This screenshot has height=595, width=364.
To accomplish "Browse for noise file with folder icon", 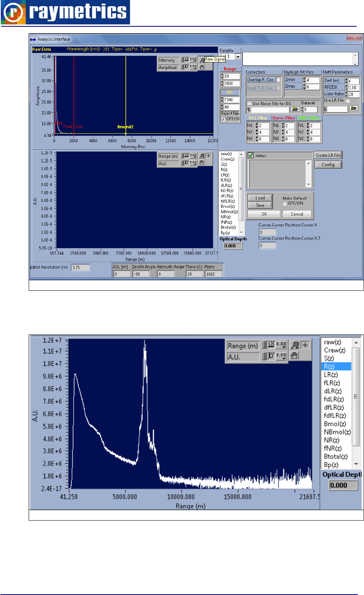I will click(295, 109).
